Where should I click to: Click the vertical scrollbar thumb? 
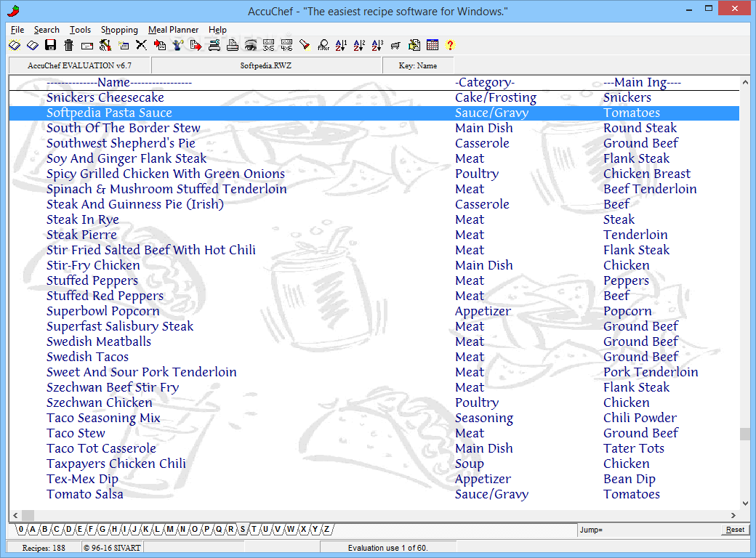click(x=745, y=434)
